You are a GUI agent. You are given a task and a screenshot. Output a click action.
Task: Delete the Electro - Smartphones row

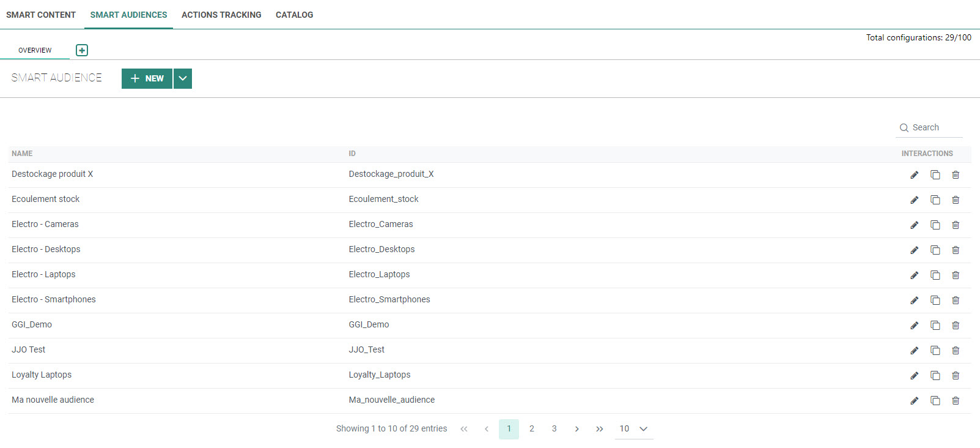[x=956, y=301]
